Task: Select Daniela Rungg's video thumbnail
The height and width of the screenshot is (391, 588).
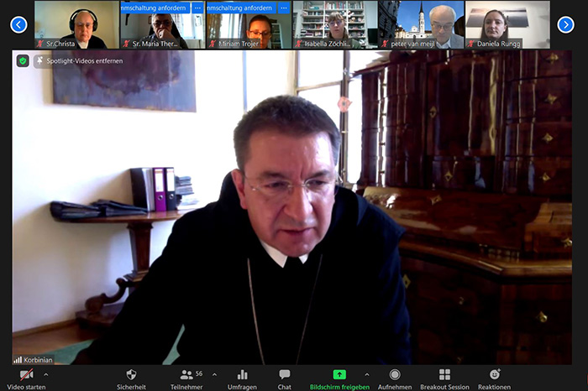Action: point(507,24)
